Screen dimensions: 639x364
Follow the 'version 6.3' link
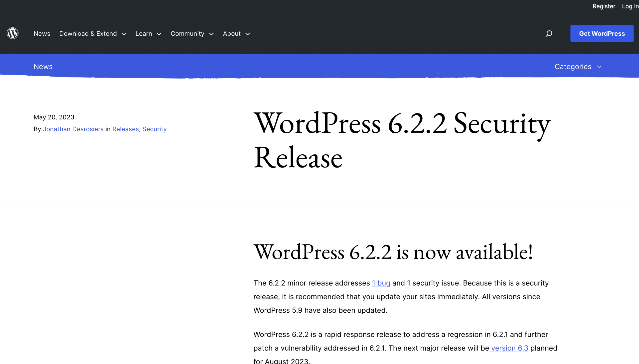tap(509, 348)
